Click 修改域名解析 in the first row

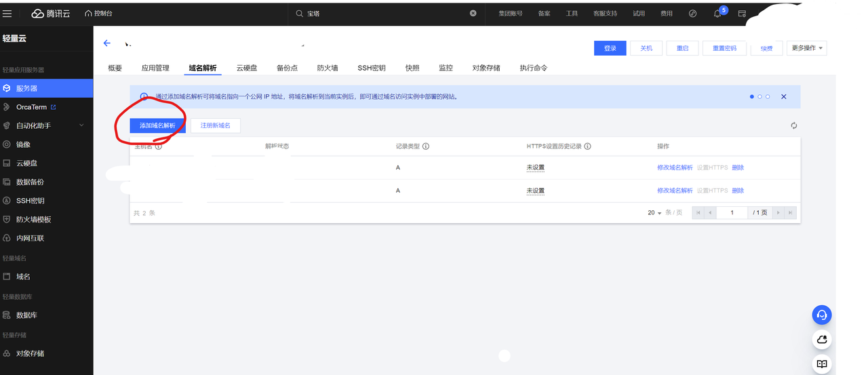tap(675, 167)
